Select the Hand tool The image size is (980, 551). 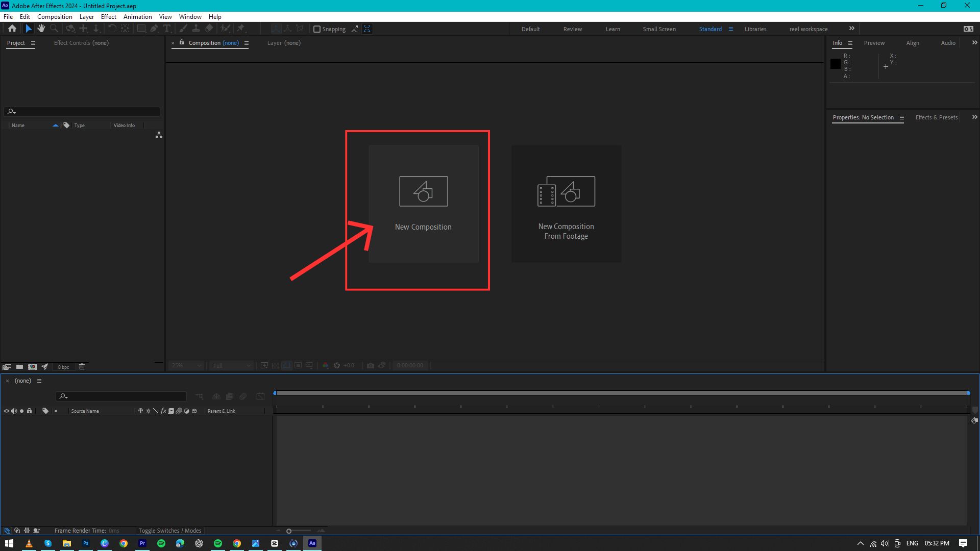(x=41, y=29)
